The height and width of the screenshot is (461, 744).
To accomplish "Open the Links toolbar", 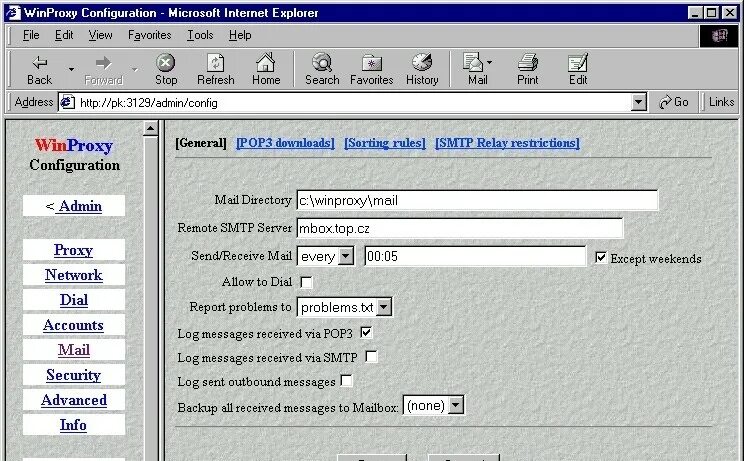I will [x=721, y=102].
